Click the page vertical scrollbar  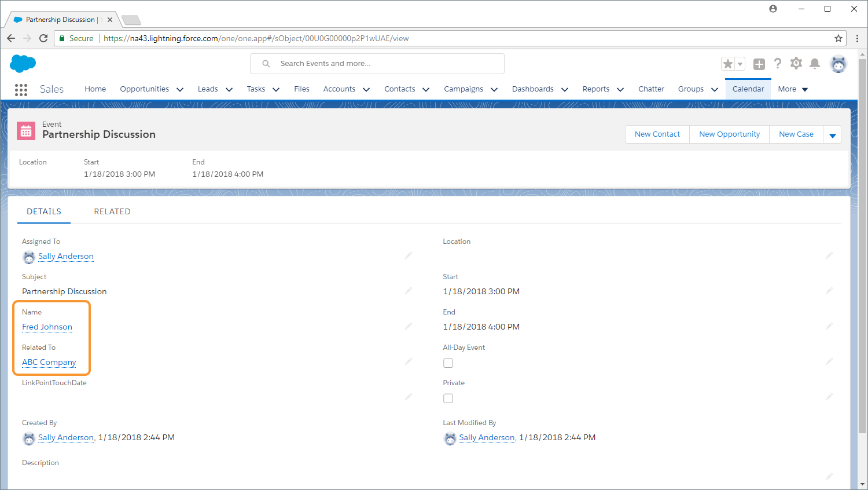(862, 246)
